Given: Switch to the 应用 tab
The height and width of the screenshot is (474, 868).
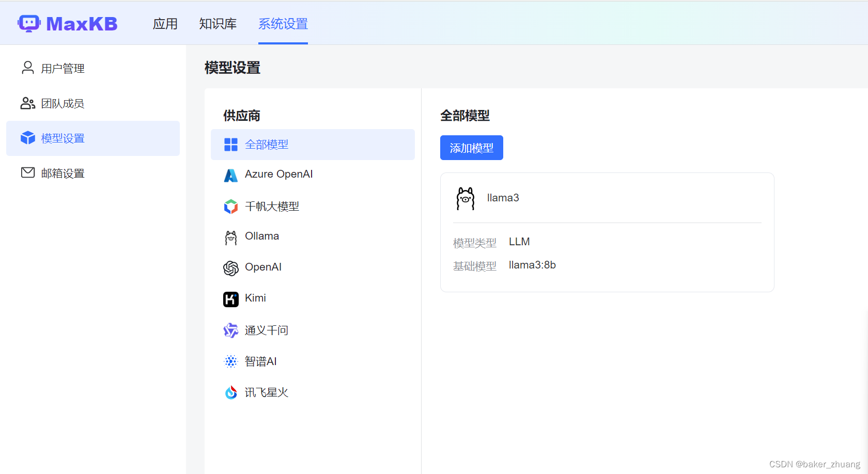Looking at the screenshot, I should (165, 23).
